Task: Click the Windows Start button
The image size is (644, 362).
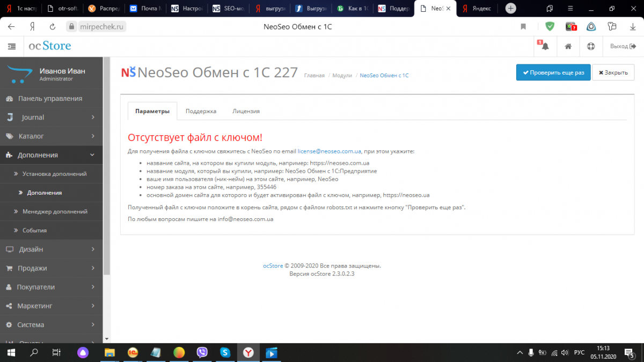Action: pos(11,352)
